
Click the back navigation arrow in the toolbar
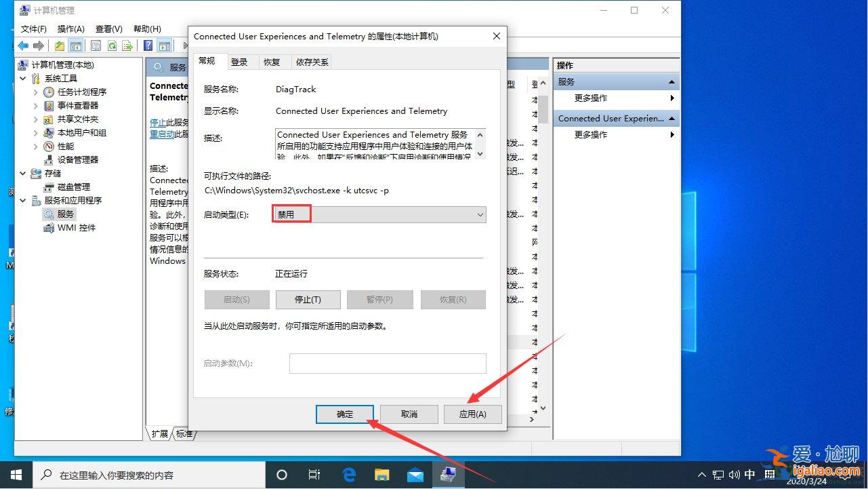(x=22, y=45)
